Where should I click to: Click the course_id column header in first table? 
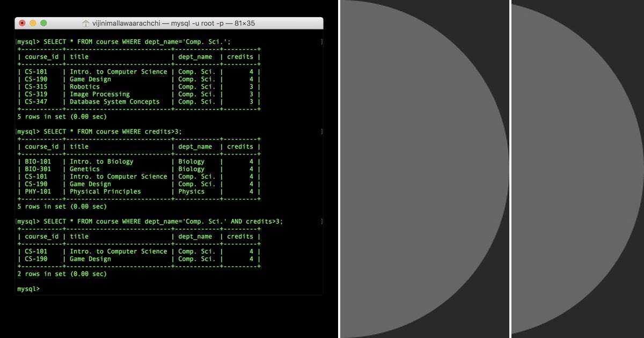coord(42,56)
